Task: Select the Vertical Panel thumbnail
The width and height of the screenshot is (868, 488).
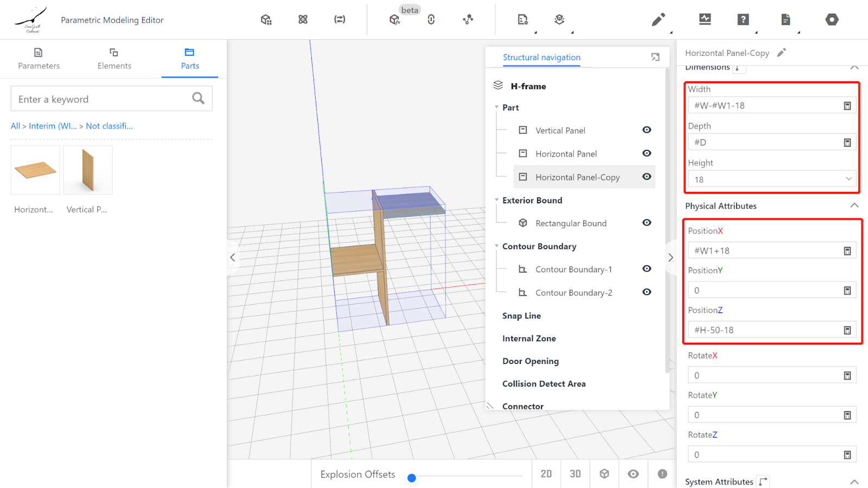Action: (88, 170)
